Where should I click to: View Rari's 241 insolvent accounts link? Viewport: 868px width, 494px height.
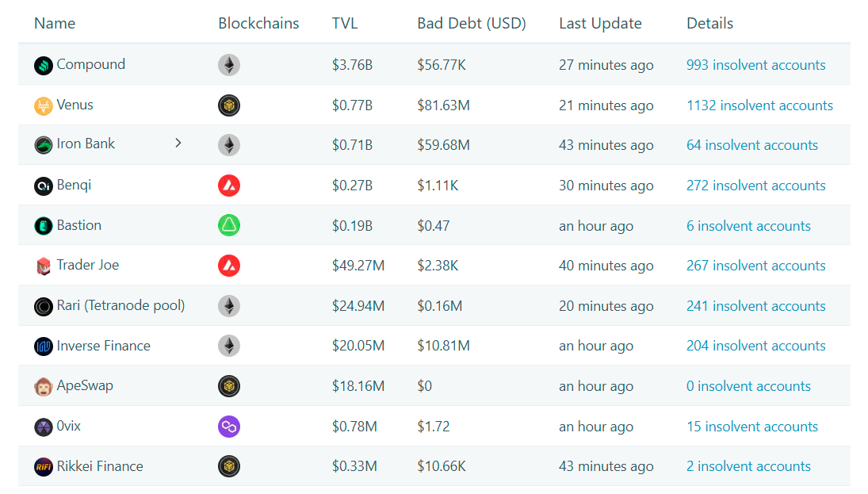pyautogui.click(x=755, y=306)
